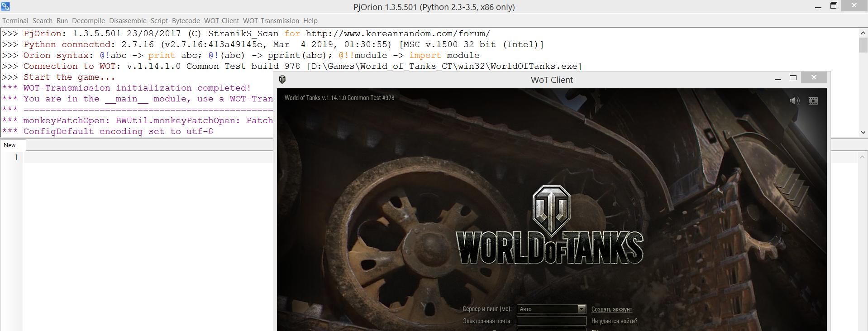Click the WoT Client window shield icon

(x=282, y=80)
